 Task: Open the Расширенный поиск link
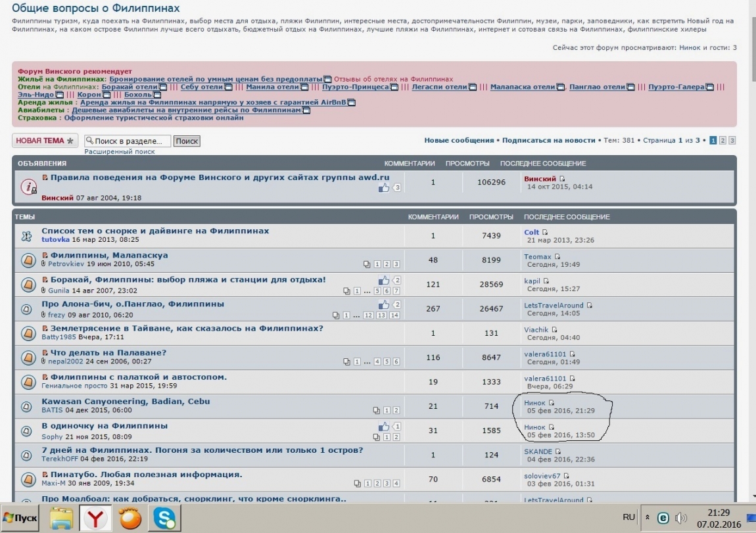(120, 151)
